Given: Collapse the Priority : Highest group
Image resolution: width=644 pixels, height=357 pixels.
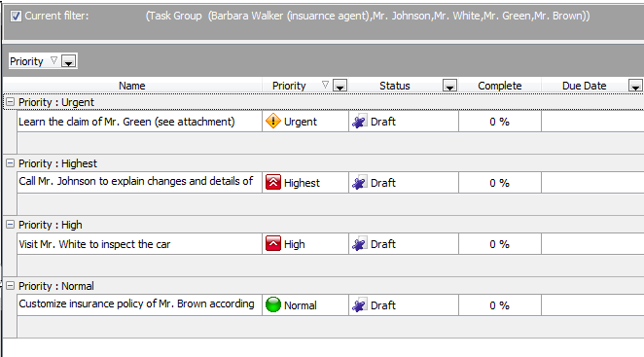Looking at the screenshot, I should tap(11, 163).
